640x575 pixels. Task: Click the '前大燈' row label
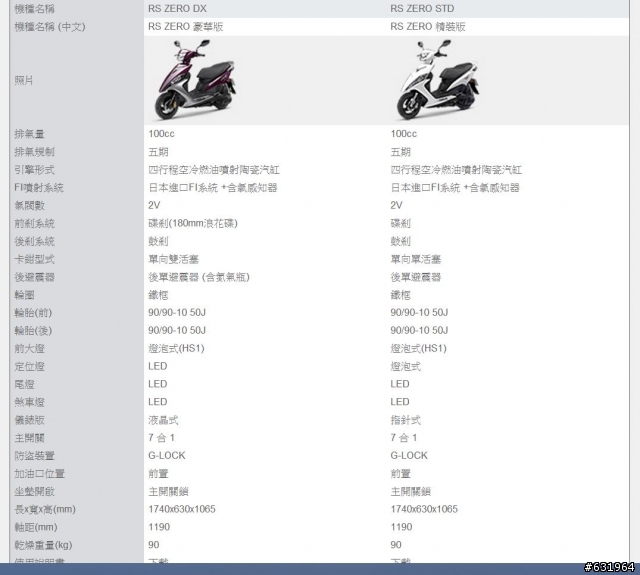[29, 349]
